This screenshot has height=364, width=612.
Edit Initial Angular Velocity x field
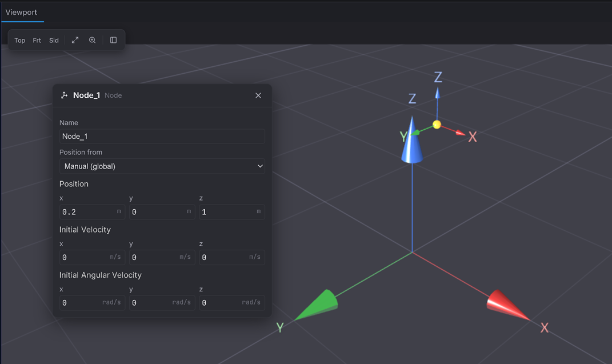coord(92,303)
